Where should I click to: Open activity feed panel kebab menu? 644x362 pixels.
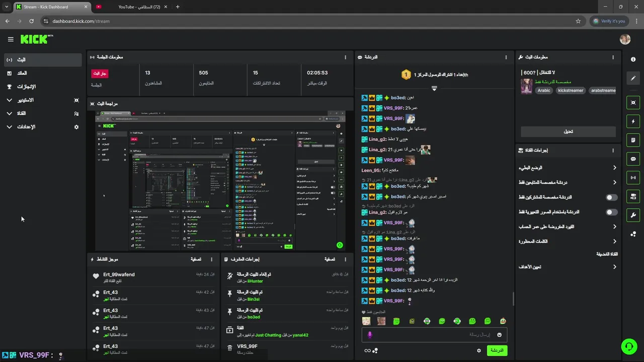coord(211,259)
